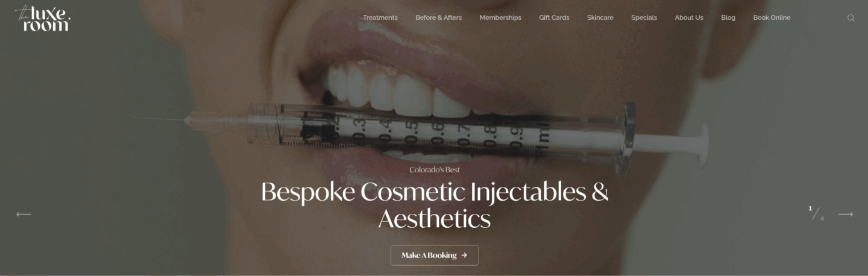
Task: Click The Luxe Room logo
Action: 42,17
